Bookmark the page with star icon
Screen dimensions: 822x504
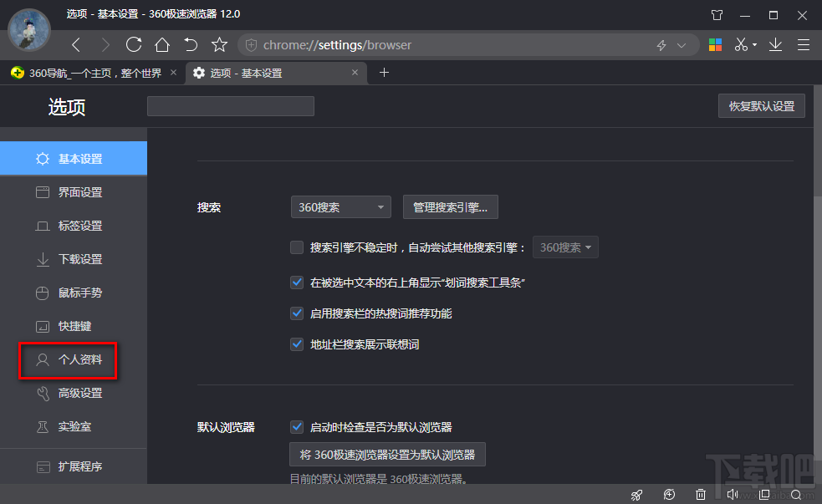(x=219, y=44)
